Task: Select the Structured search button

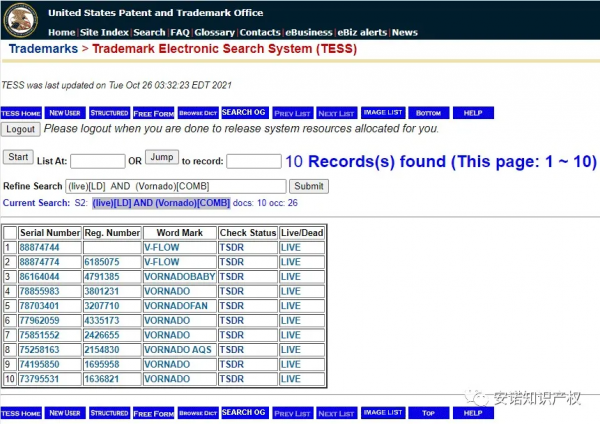Action: tap(109, 113)
